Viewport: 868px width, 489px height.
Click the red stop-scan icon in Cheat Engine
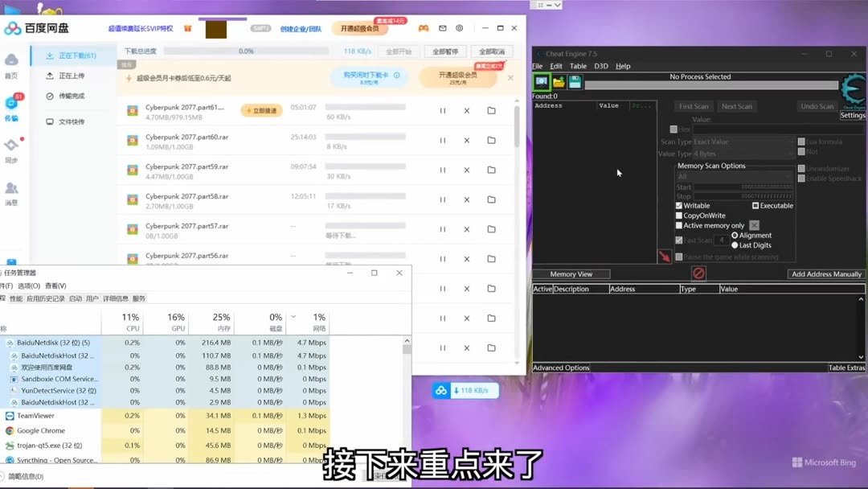point(698,273)
